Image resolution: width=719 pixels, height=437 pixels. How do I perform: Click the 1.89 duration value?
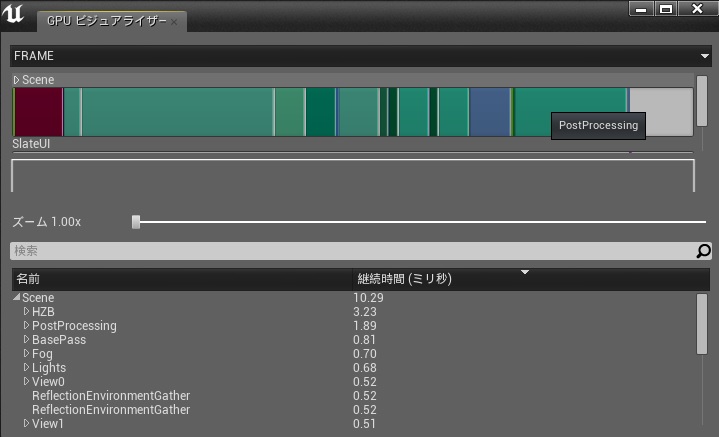365,326
